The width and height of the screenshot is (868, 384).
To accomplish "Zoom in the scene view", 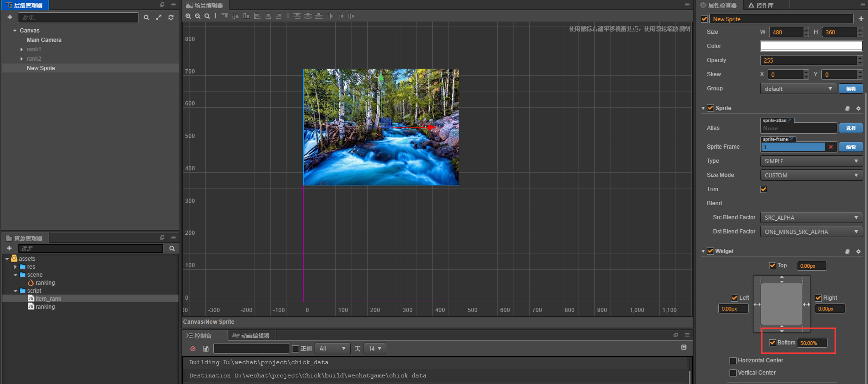I will (188, 16).
